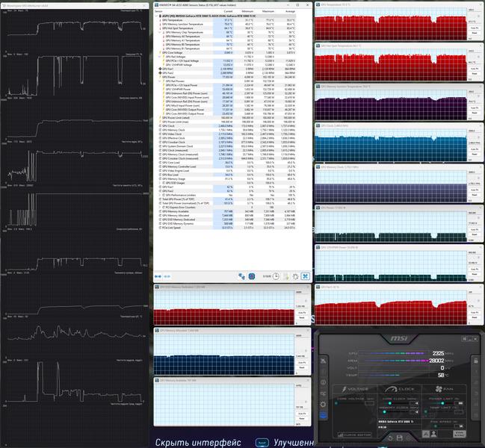Click the Minimum column header in HWiNFO
This screenshot has width=485, height=448.
pos(247,11)
